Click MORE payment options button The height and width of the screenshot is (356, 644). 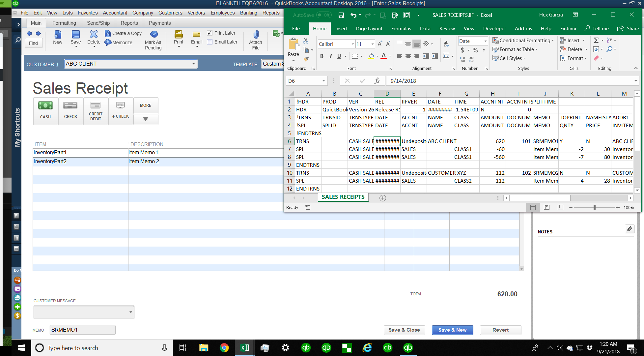146,105
